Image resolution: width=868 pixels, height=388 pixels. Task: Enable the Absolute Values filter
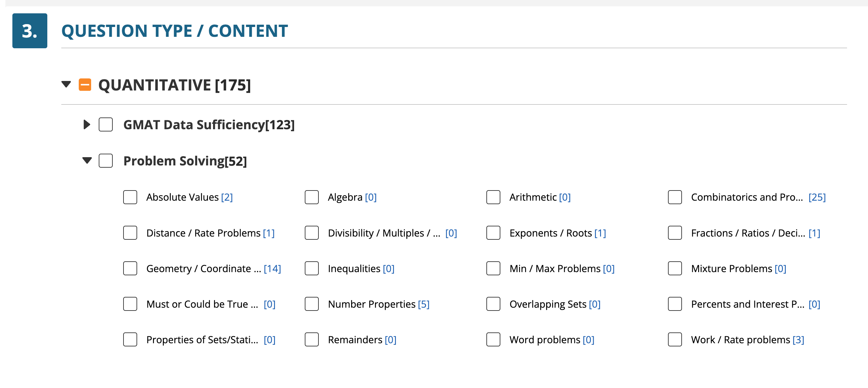[130, 197]
